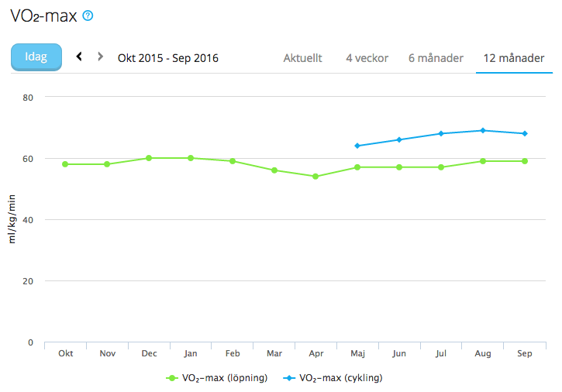This screenshot has height=392, width=562.
Task: Click the Idag button
Action: coord(36,57)
